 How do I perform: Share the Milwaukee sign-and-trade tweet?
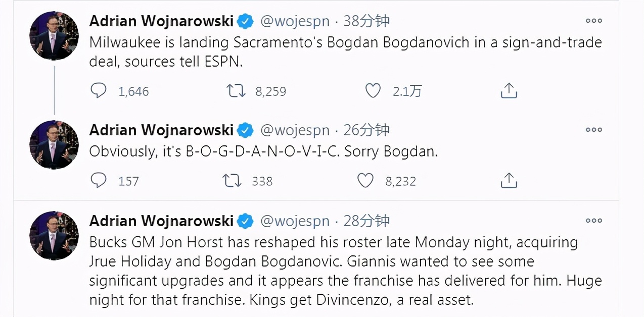tap(509, 91)
